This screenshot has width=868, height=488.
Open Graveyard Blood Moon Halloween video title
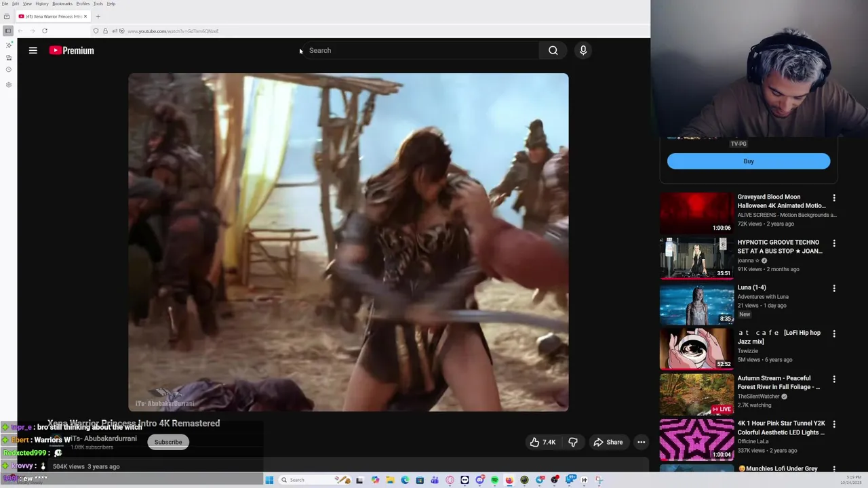[781, 201]
